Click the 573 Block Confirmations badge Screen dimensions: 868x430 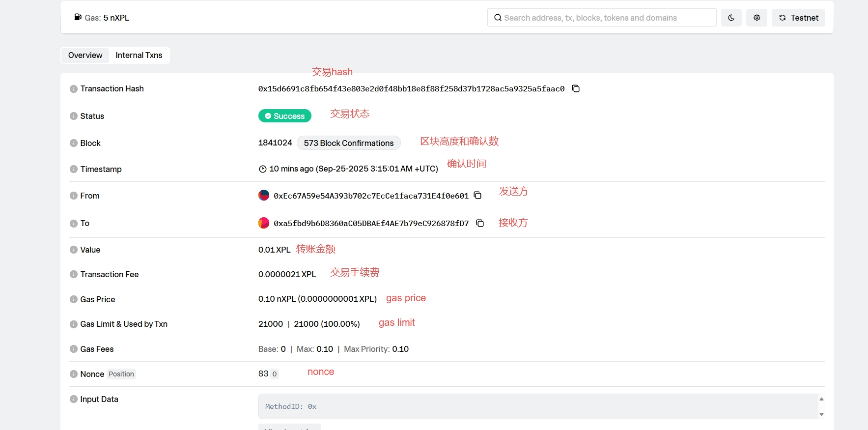click(348, 143)
